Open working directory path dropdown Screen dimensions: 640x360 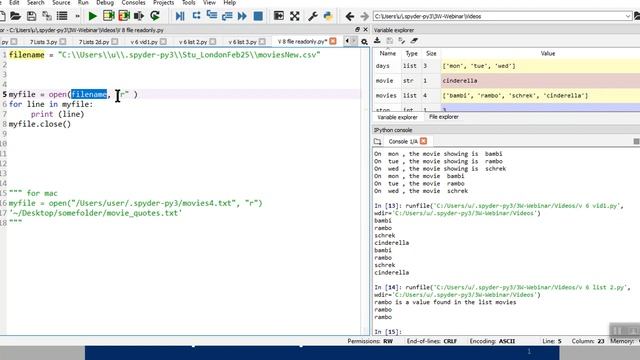(x=628, y=16)
